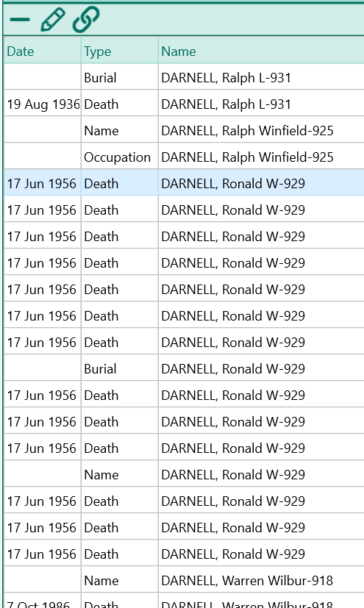The width and height of the screenshot is (364, 608).
Task: Click the minus remove icon
Action: tap(20, 19)
